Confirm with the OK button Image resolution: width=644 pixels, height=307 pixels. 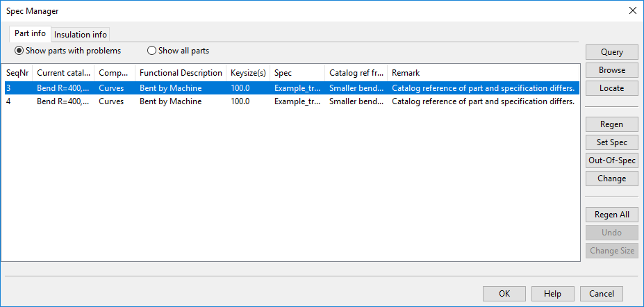tap(504, 294)
